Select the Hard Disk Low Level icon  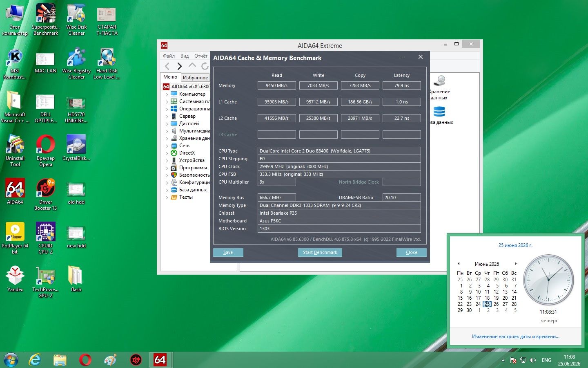107,63
